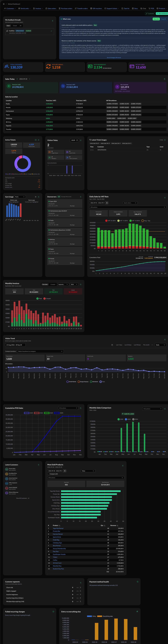The height and width of the screenshot is (644, 168).
Task: Click the New dashboard button
Action: pos(162,13)
